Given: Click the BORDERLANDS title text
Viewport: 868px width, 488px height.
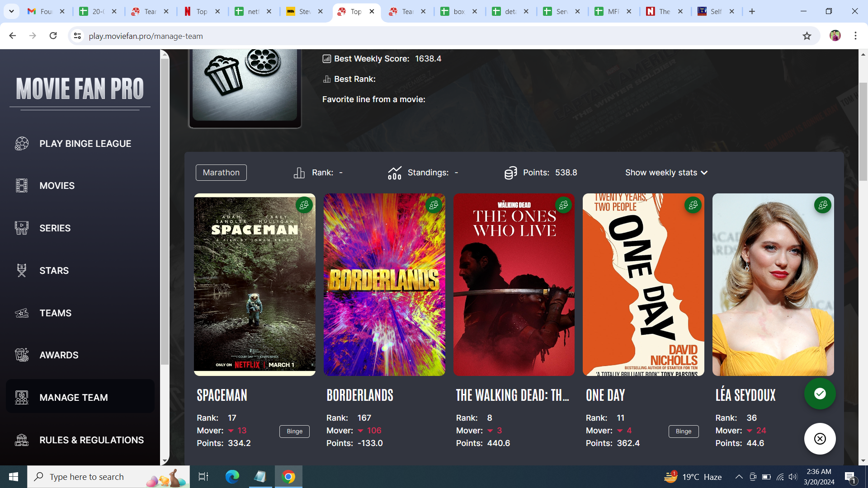Looking at the screenshot, I should coord(360,395).
